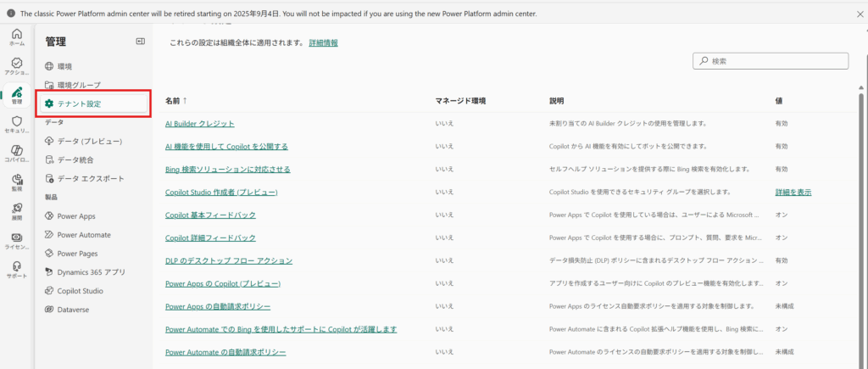This screenshot has width=868, height=369.
Task: Open the Monitoring (監視) icon in left rail
Action: (16, 182)
